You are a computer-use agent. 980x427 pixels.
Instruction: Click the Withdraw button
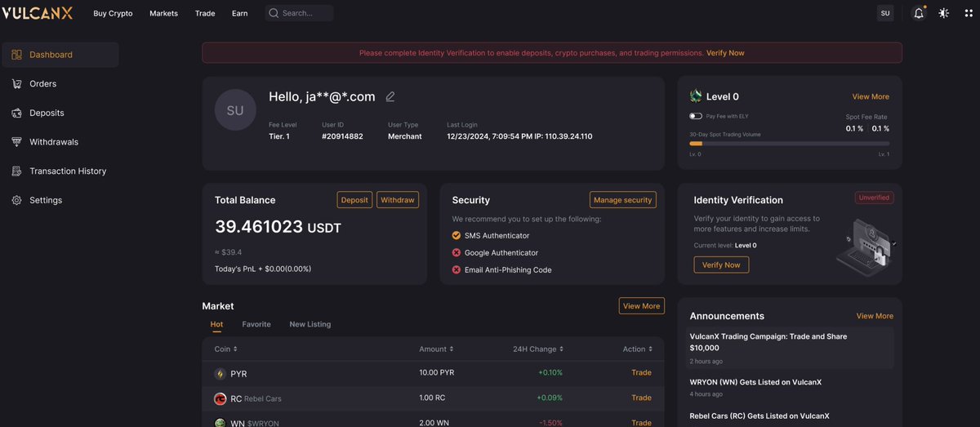pyautogui.click(x=398, y=200)
